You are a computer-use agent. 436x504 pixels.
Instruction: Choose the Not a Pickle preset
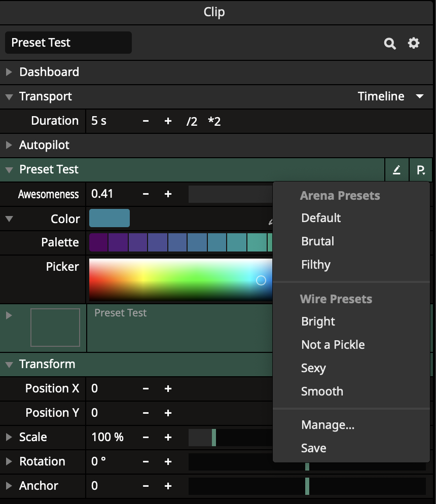click(x=333, y=345)
